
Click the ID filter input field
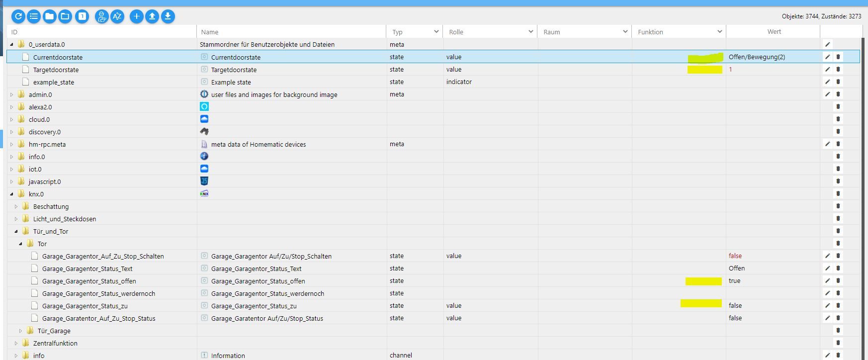pyautogui.click(x=102, y=32)
